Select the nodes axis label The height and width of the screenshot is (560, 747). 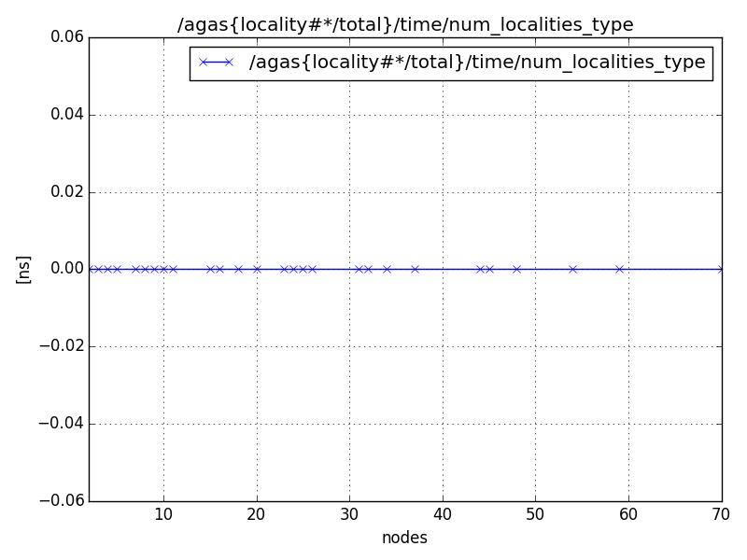[x=405, y=538]
